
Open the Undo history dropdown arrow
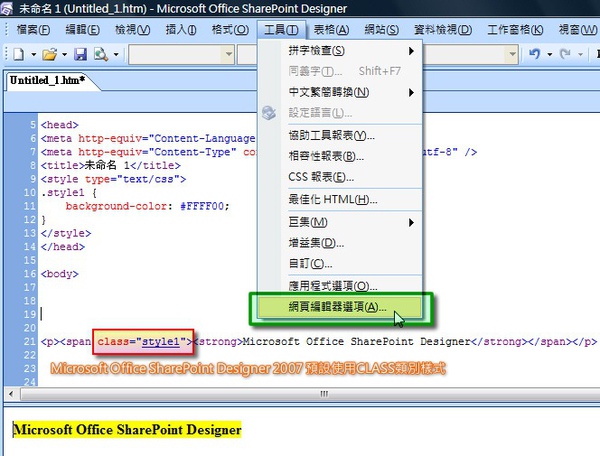pyautogui.click(x=549, y=55)
